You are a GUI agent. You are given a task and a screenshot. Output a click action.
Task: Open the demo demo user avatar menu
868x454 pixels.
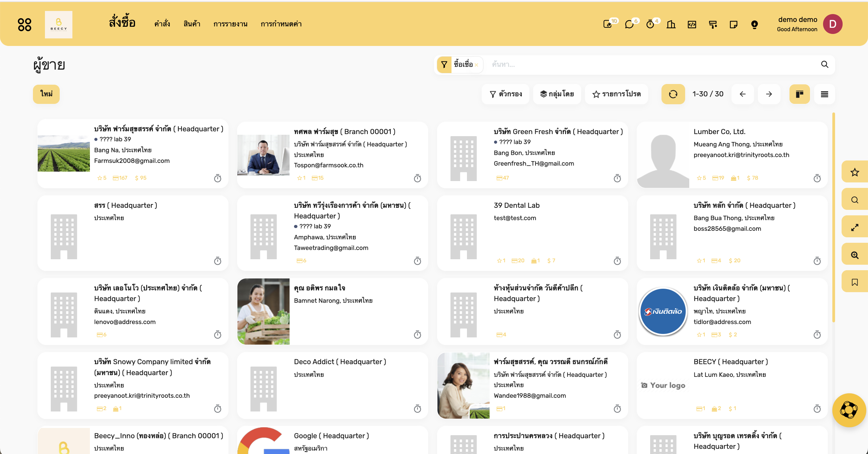833,24
